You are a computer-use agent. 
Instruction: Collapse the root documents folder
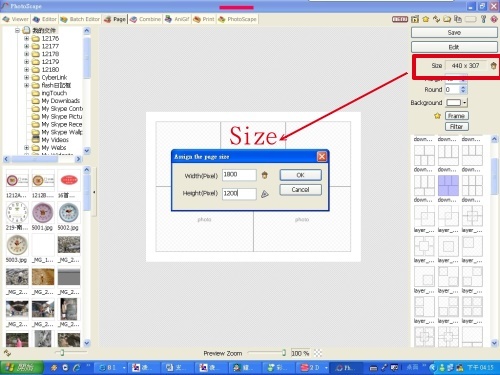tap(17, 30)
